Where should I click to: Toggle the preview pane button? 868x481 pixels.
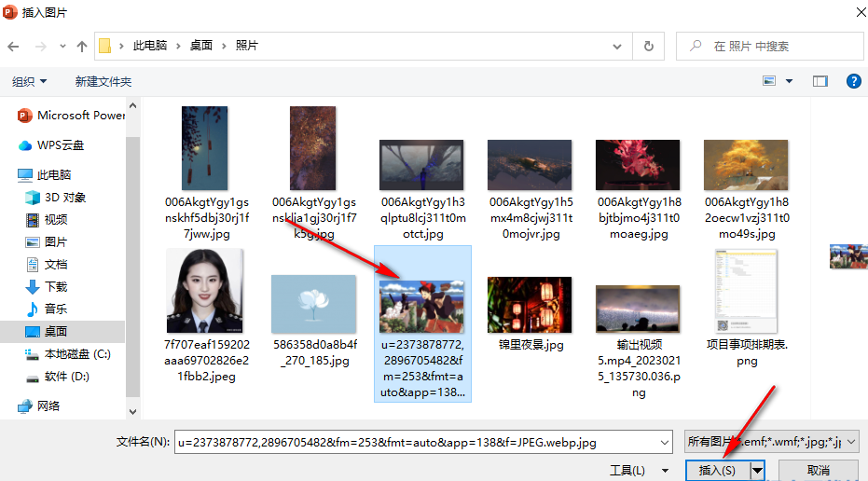coord(820,81)
